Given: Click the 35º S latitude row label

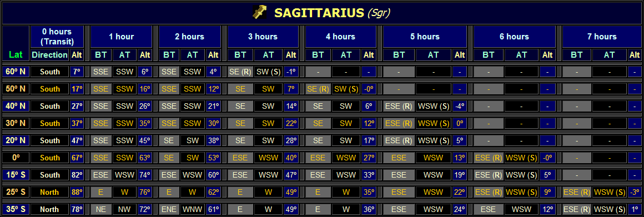Looking at the screenshot, I should 16,210.
